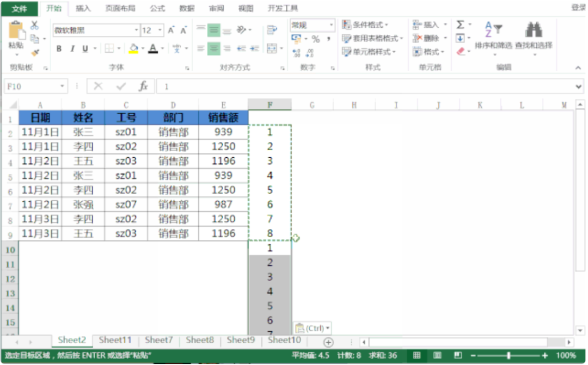Click the Cells Format (格式) button

[x=428, y=52]
